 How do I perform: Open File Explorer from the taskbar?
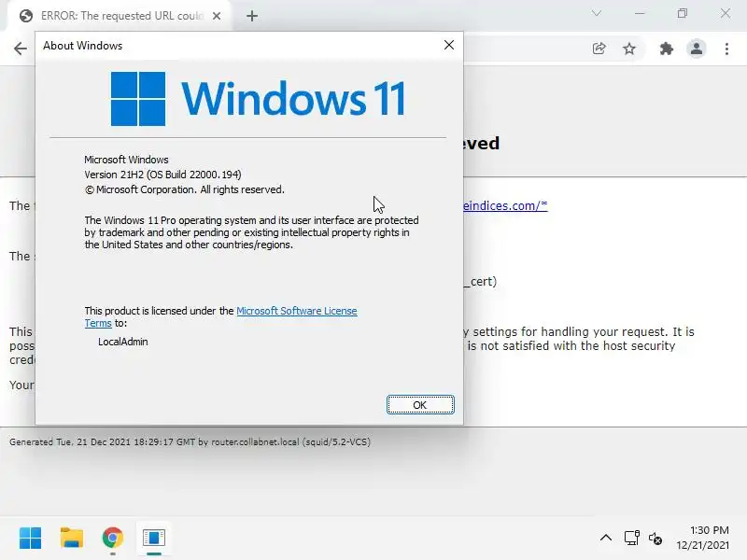click(72, 539)
